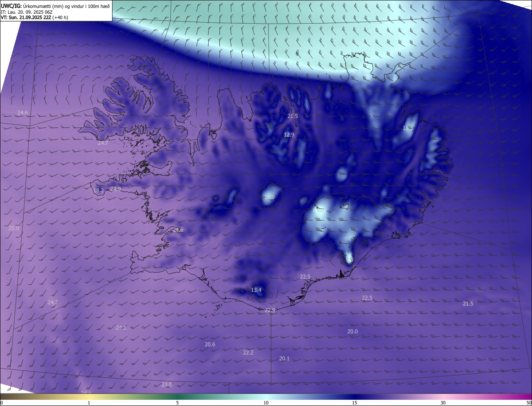Click the 13.4 value label
This screenshot has height=406, width=532.
(256, 290)
